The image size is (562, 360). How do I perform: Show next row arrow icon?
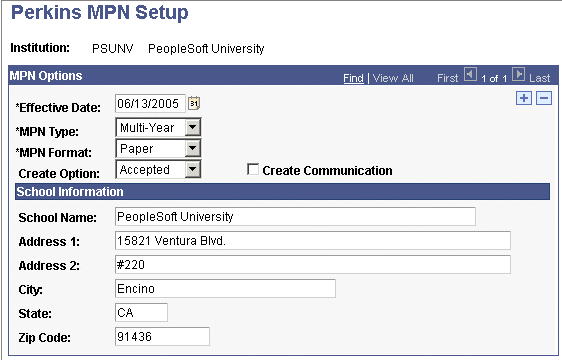[518, 75]
